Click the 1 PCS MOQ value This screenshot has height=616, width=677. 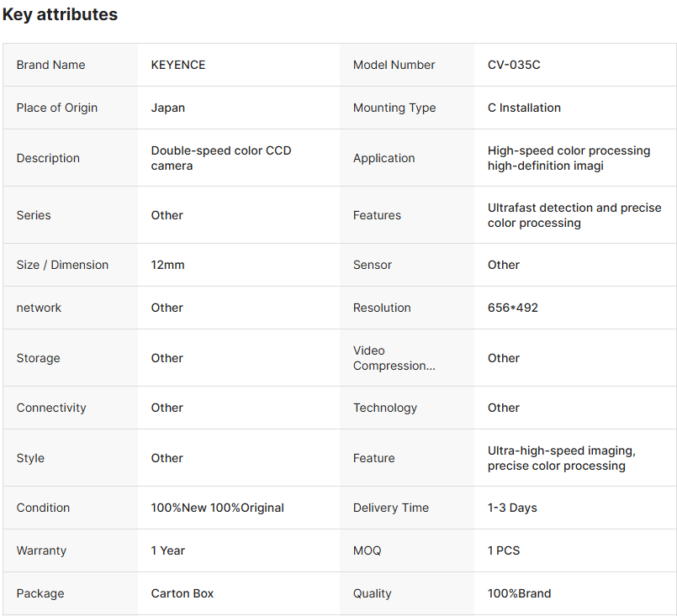point(504,550)
